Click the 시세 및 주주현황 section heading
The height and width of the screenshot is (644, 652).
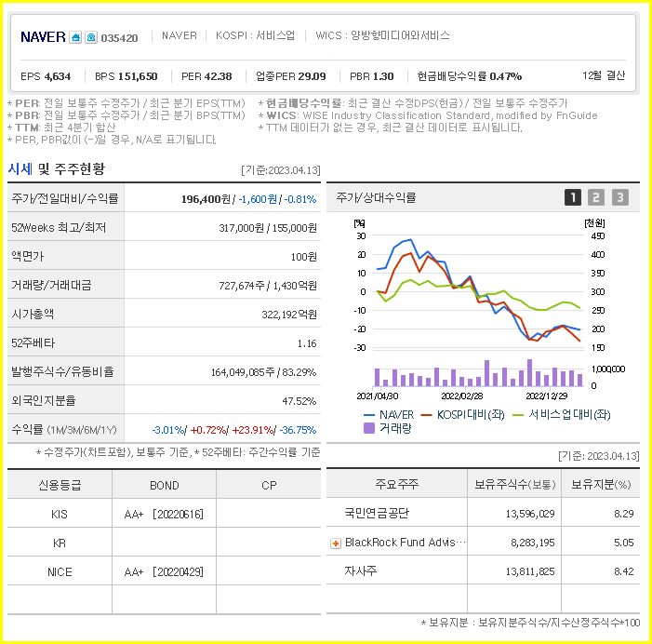tap(57, 168)
